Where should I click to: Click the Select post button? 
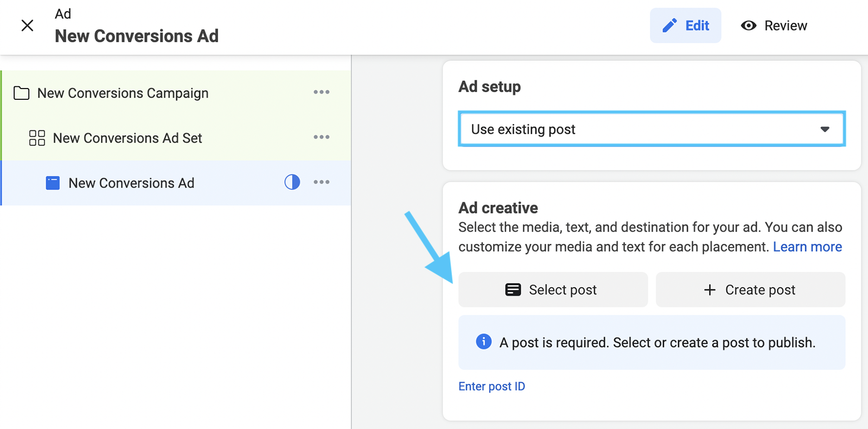coord(553,289)
